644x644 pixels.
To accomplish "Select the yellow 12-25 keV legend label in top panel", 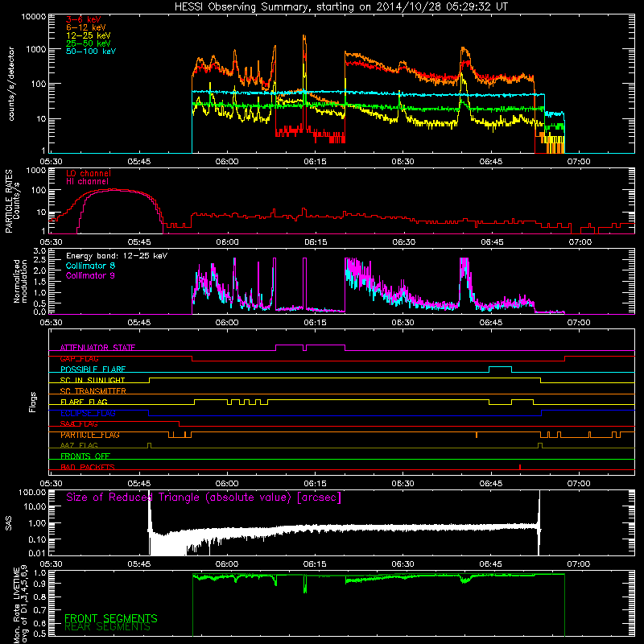I will click(89, 35).
